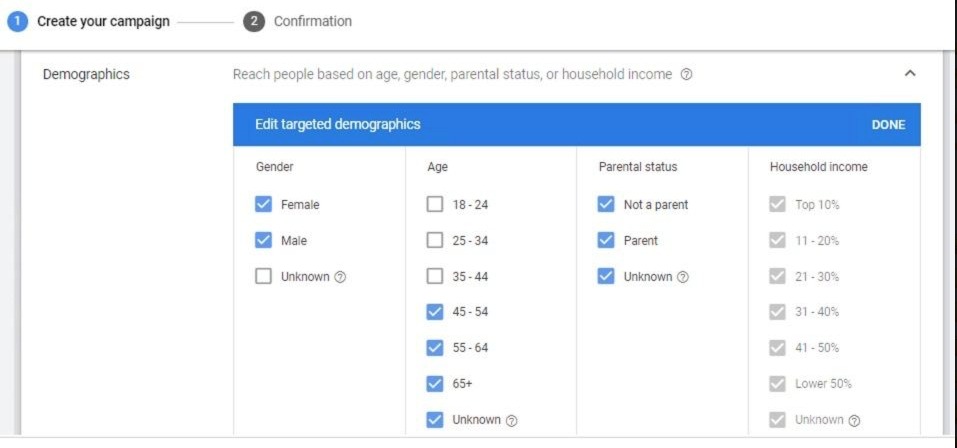Check the 25 - 34 age box
This screenshot has width=957, height=448.
[435, 241]
